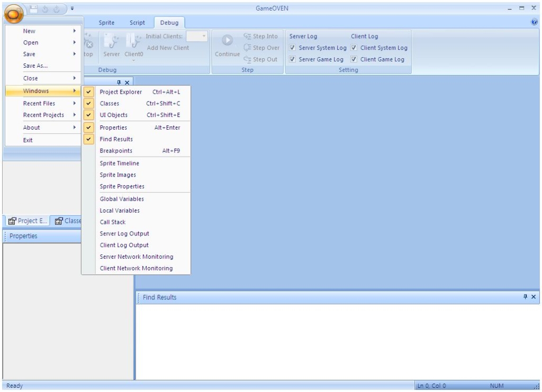This screenshot has width=542, height=392.
Task: Click the pin icon on Find Results panel
Action: 526,297
